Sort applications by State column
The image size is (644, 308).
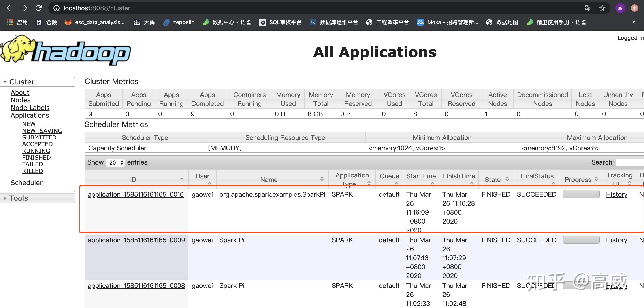tap(496, 179)
